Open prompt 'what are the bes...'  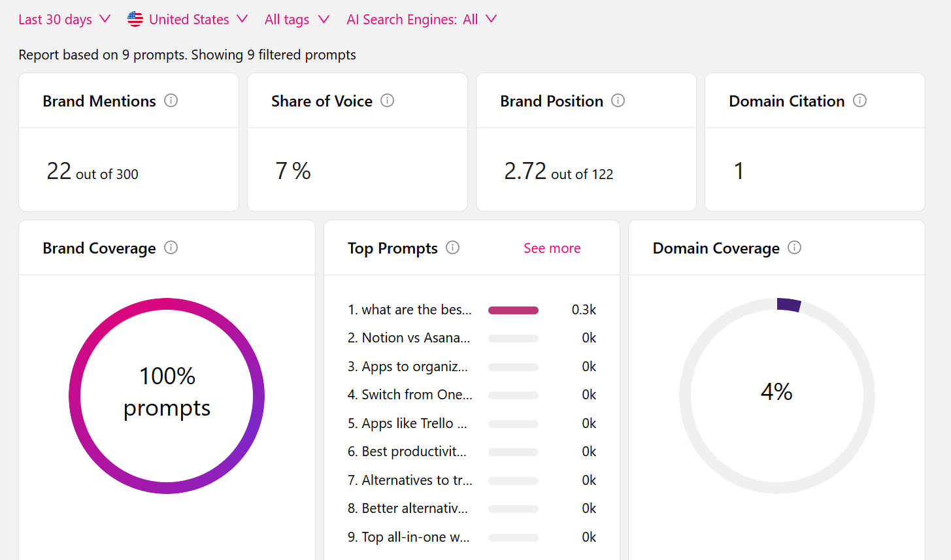(x=409, y=310)
